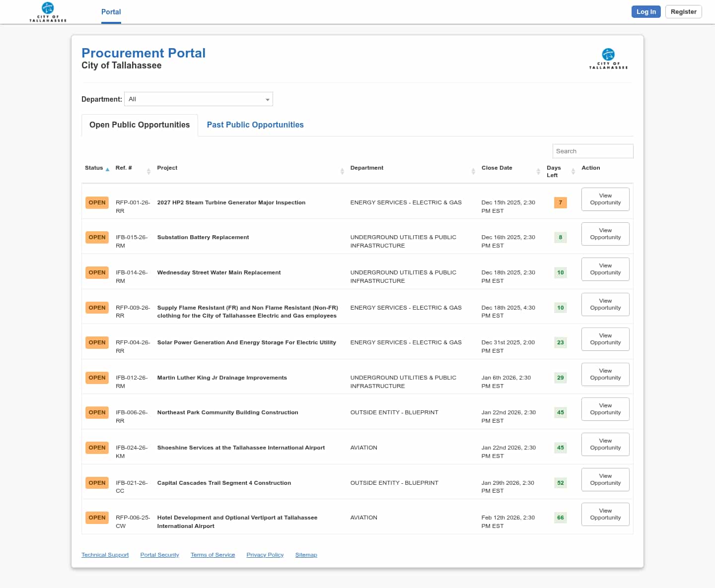This screenshot has height=588, width=715.
Task: Open the Privacy Policy footer link
Action: coord(265,555)
